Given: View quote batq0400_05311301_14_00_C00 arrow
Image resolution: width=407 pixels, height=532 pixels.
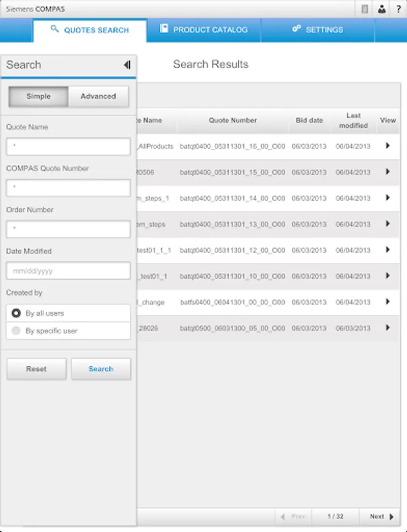Looking at the screenshot, I should pos(388,198).
